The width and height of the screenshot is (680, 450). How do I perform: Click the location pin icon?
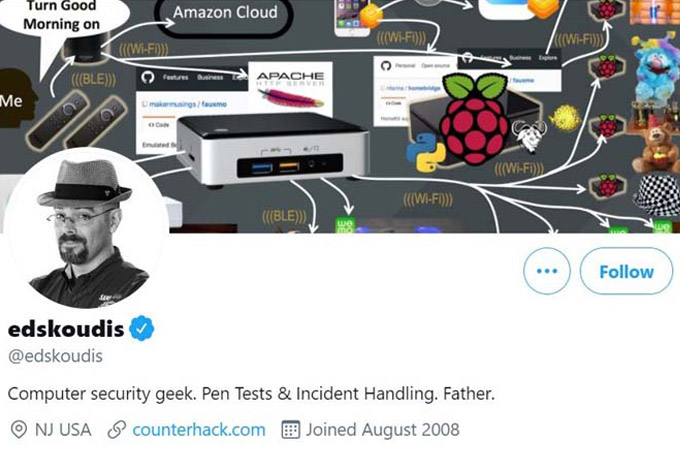tap(19, 430)
